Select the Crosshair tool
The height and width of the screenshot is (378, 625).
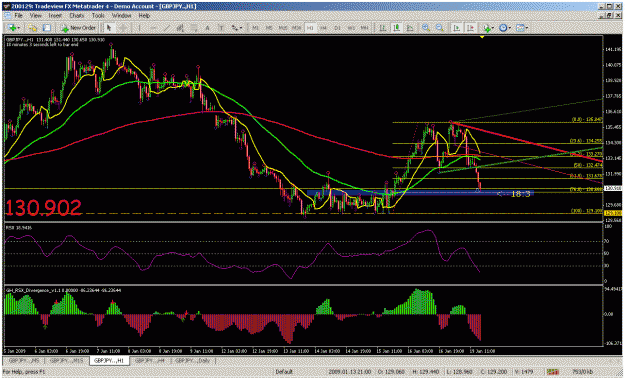pyautogui.click(x=123, y=28)
